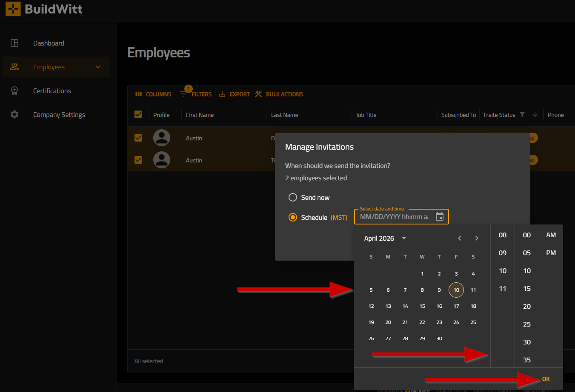Choose PM in the time picker
575x392 pixels.
(x=551, y=253)
